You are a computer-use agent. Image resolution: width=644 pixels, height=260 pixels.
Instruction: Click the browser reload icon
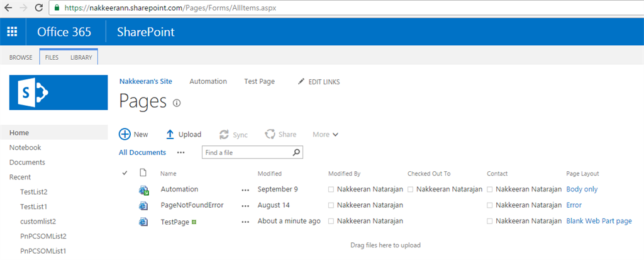click(x=39, y=8)
